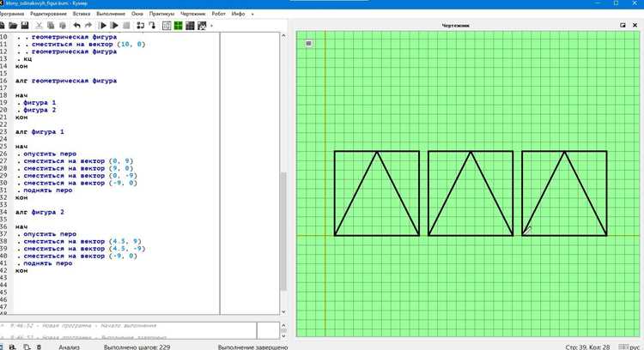Open the Drawer actor window icon
Image resolution: width=644 pixels, height=350 pixels.
tap(202, 26)
